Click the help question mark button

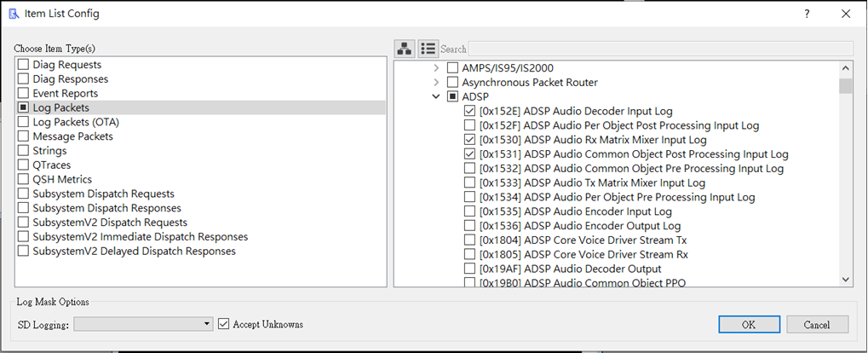pos(807,14)
